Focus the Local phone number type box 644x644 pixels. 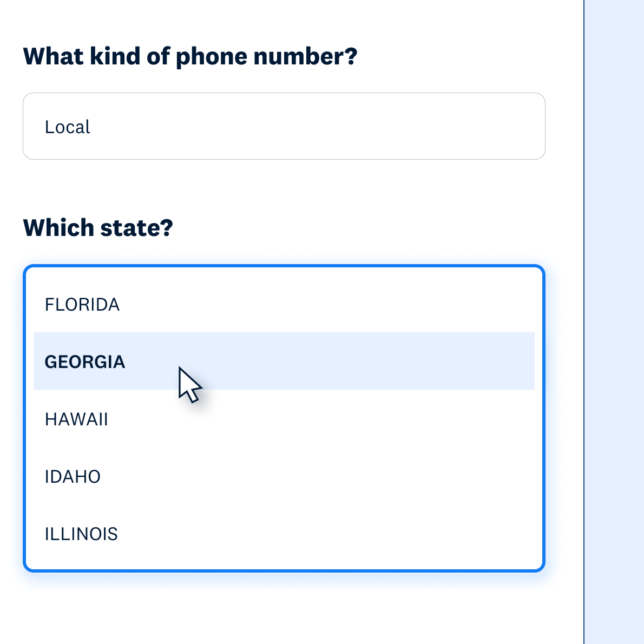pyautogui.click(x=284, y=126)
